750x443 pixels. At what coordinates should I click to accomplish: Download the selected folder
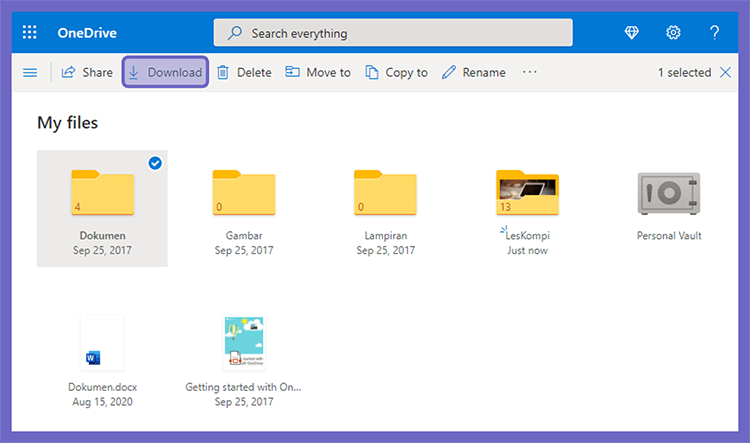point(165,72)
